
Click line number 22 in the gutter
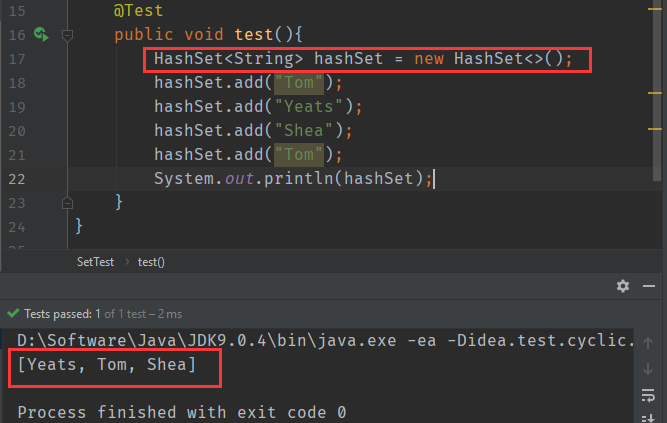coord(17,179)
